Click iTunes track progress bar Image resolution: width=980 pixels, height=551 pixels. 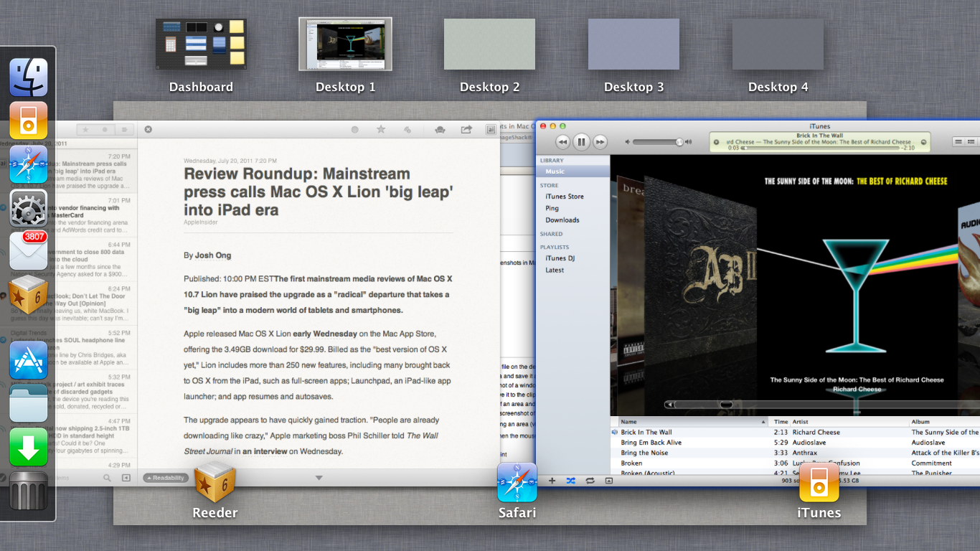pos(819,148)
